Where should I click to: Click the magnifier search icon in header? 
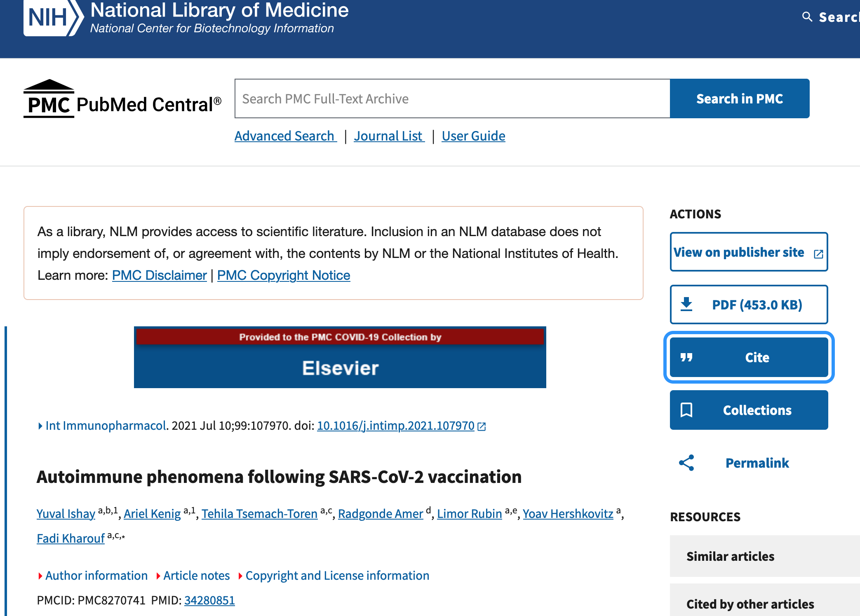(807, 17)
